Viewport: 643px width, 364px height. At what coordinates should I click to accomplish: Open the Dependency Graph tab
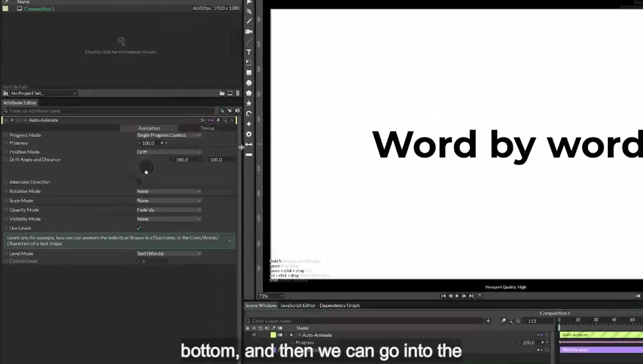click(340, 305)
